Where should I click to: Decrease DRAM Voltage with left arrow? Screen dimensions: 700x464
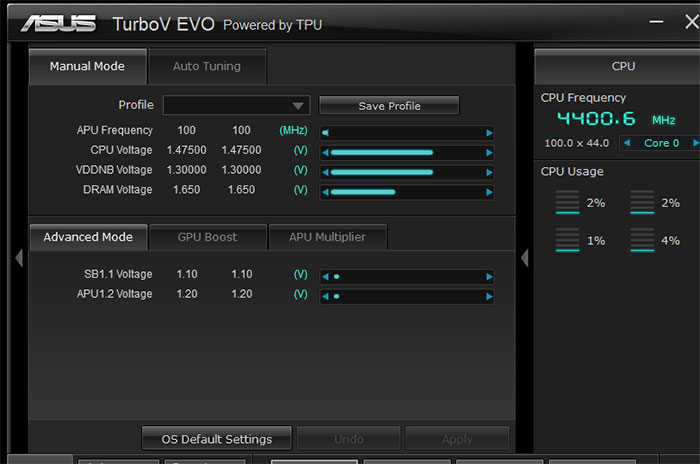(325, 192)
